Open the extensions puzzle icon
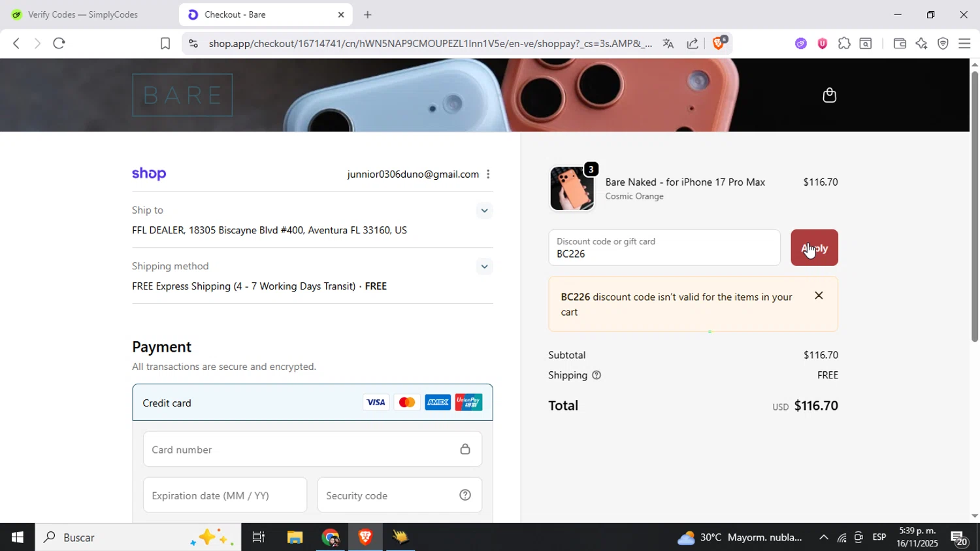The width and height of the screenshot is (980, 551). [844, 44]
